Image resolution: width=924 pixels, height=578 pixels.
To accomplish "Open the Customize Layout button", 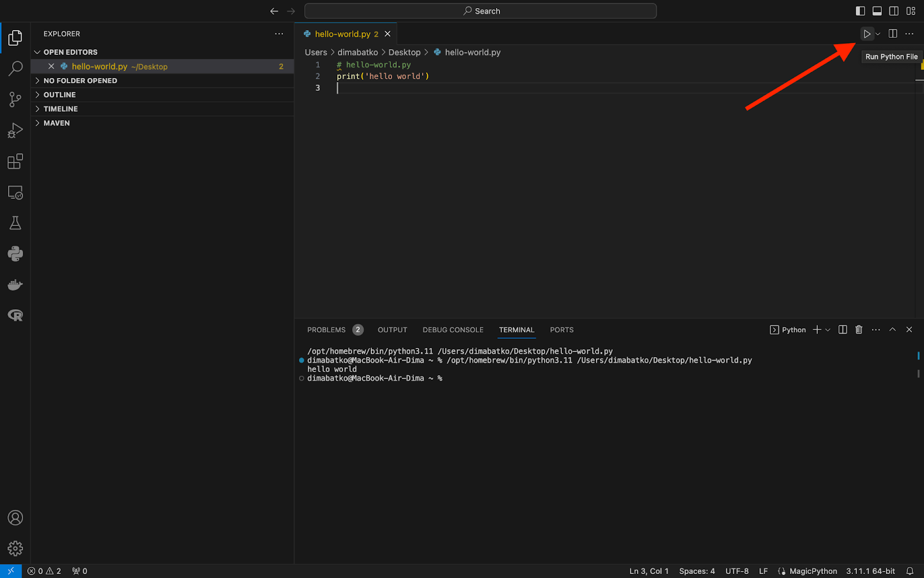I will (911, 11).
